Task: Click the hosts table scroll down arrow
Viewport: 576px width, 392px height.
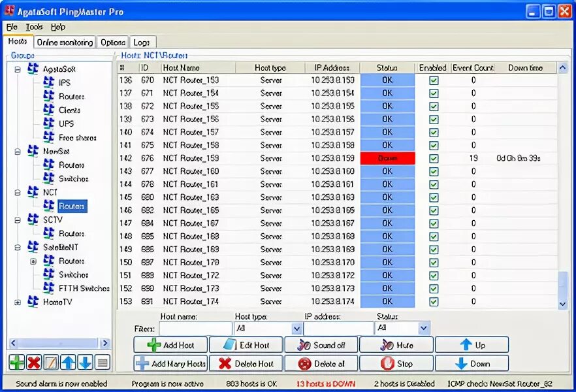Action: point(562,304)
